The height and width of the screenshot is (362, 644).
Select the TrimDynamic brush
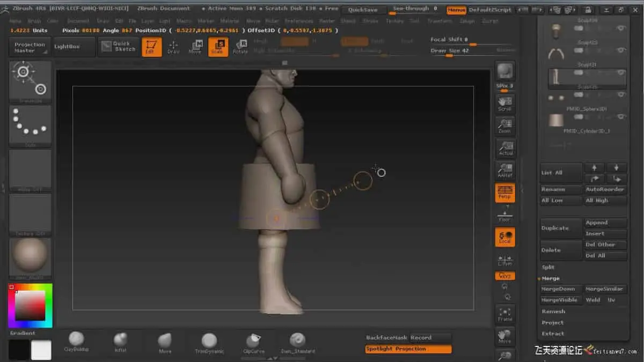pos(209,342)
